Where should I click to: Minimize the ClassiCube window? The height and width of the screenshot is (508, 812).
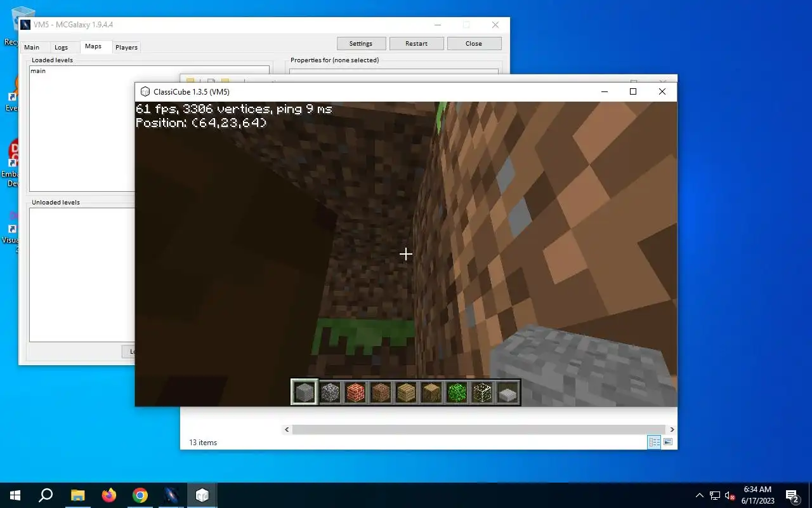(603, 91)
